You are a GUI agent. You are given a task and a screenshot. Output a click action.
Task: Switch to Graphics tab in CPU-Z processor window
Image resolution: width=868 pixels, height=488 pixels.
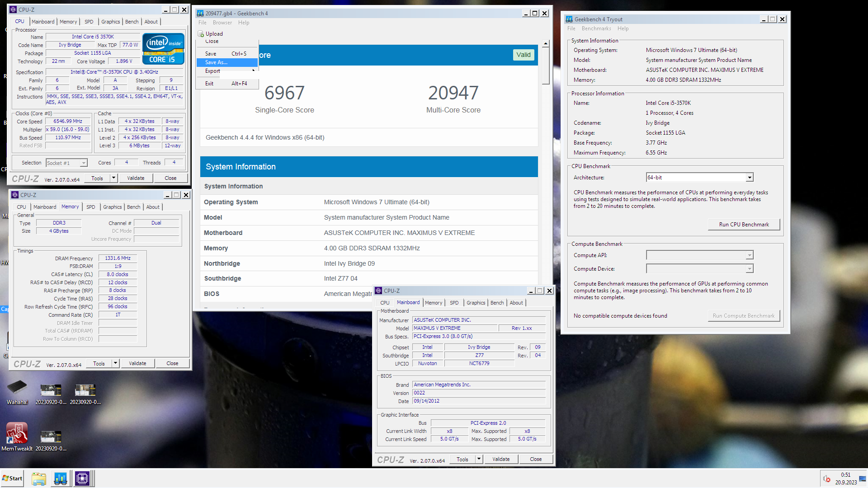(110, 22)
